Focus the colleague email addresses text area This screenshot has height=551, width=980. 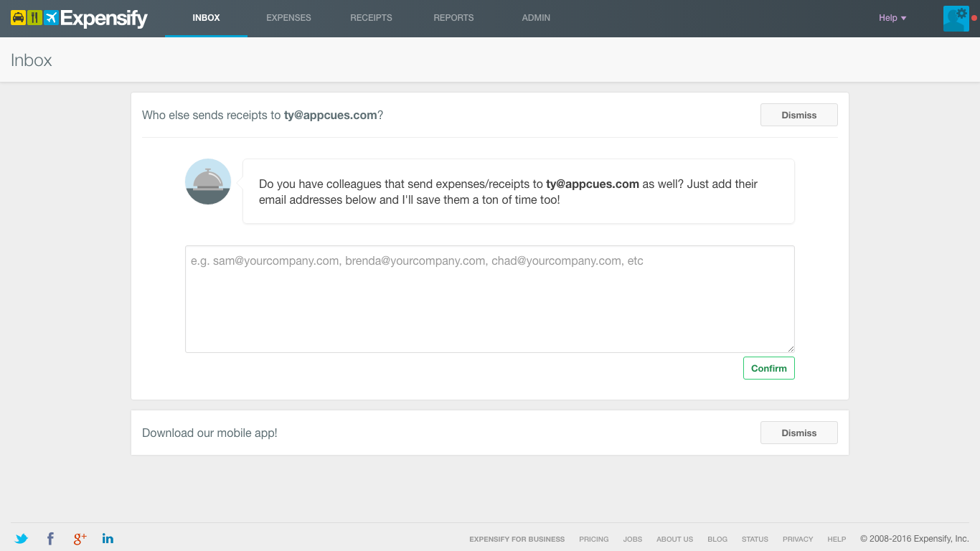(489, 299)
